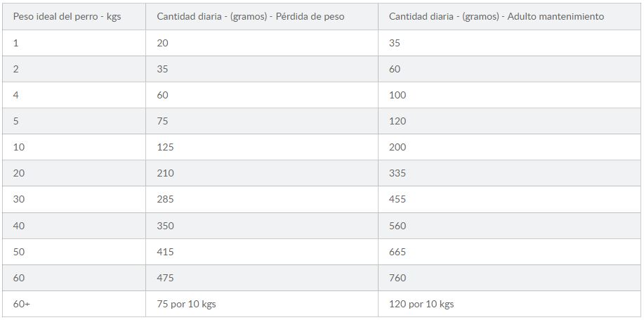Click the 125 grams weight-loss cell
Viewport: 644px width, 320px height.
(x=262, y=147)
